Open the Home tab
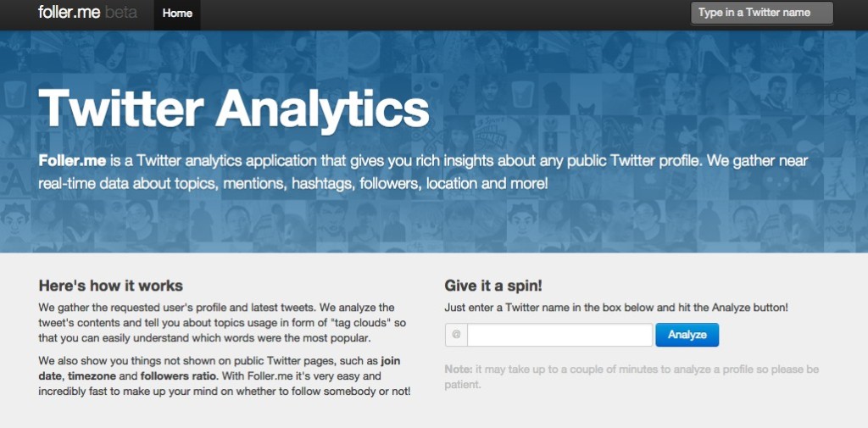 [x=177, y=14]
